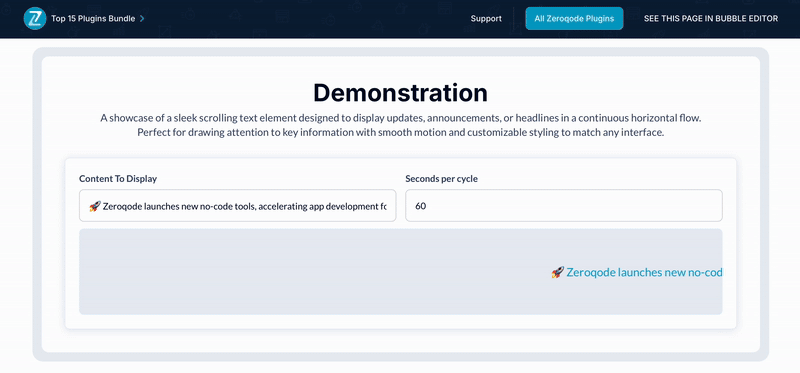800x373 pixels.
Task: Click the rocket emoji in the scrolling ticker
Action: pyautogui.click(x=557, y=272)
